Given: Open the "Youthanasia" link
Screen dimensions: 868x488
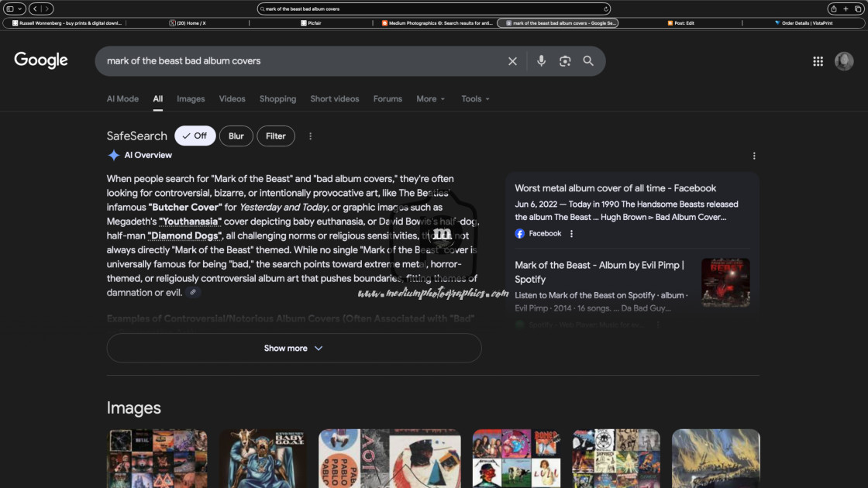Looking at the screenshot, I should [x=190, y=222].
